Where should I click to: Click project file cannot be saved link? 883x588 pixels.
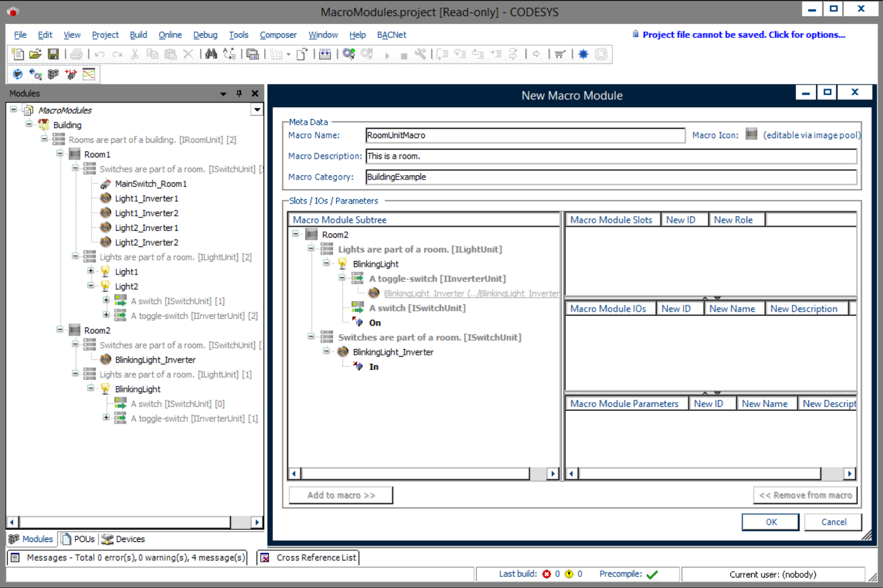pos(744,34)
